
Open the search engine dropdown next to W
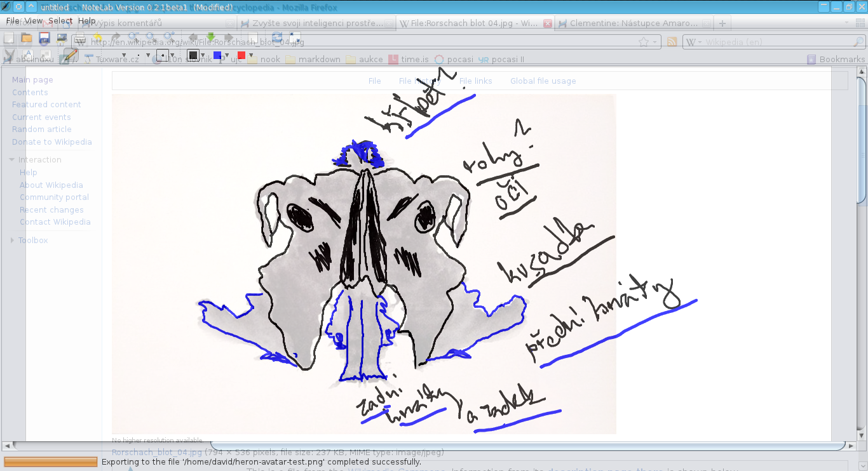pyautogui.click(x=700, y=42)
